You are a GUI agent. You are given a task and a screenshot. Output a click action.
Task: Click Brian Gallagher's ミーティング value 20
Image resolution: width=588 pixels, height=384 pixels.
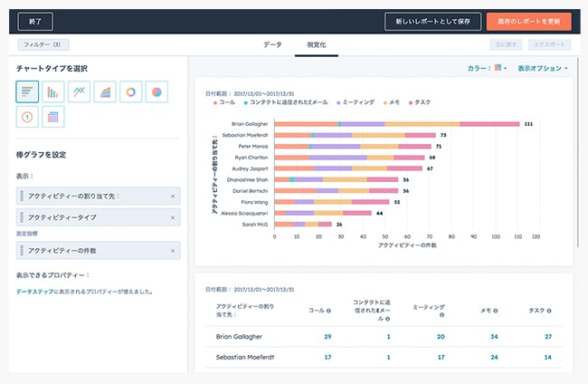[x=441, y=337]
